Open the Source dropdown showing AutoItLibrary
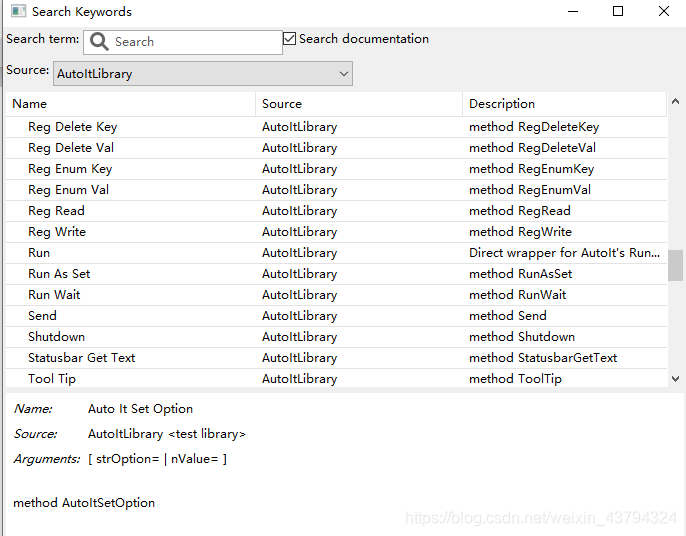This screenshot has height=536, width=686. click(203, 74)
